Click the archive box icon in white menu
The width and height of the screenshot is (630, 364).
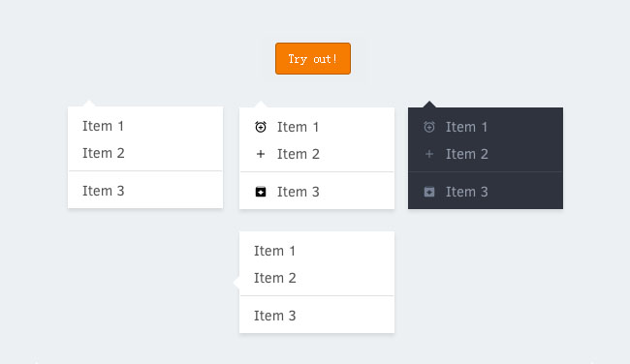pos(261,192)
